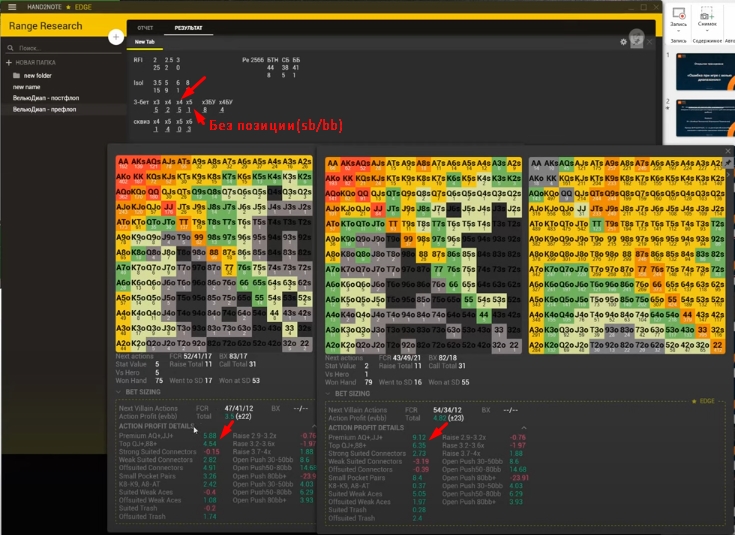Click the 3-бет first x4 stat value 2
The height and width of the screenshot is (535, 735).
168,110
